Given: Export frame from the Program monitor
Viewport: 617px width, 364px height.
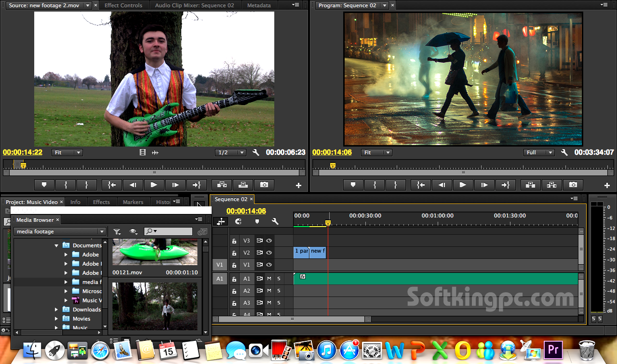Looking at the screenshot, I should point(573,185).
